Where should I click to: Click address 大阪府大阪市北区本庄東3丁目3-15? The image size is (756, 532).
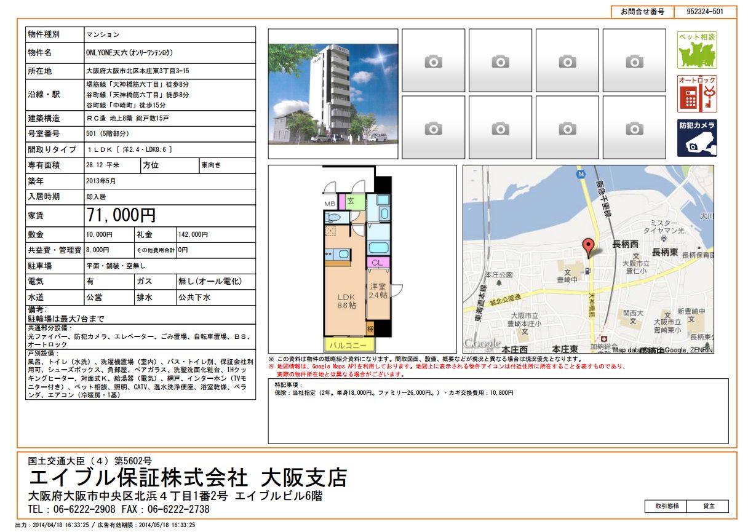[137, 71]
